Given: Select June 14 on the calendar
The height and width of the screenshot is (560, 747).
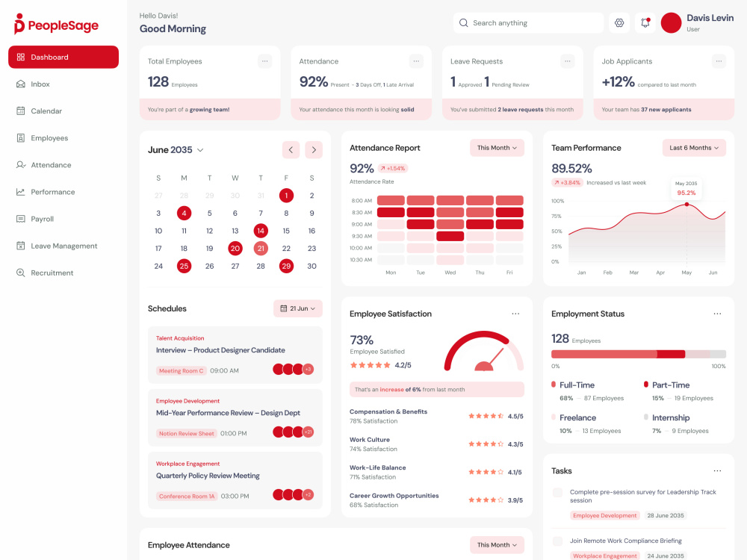Looking at the screenshot, I should click(261, 231).
